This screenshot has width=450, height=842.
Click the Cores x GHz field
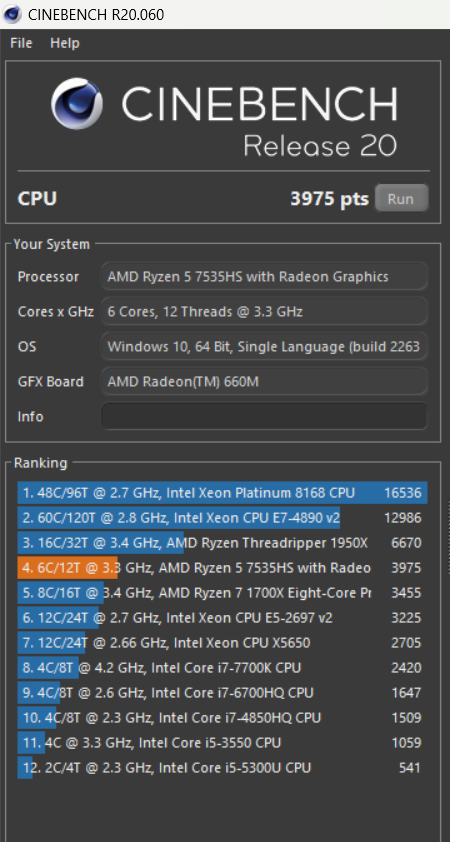264,311
